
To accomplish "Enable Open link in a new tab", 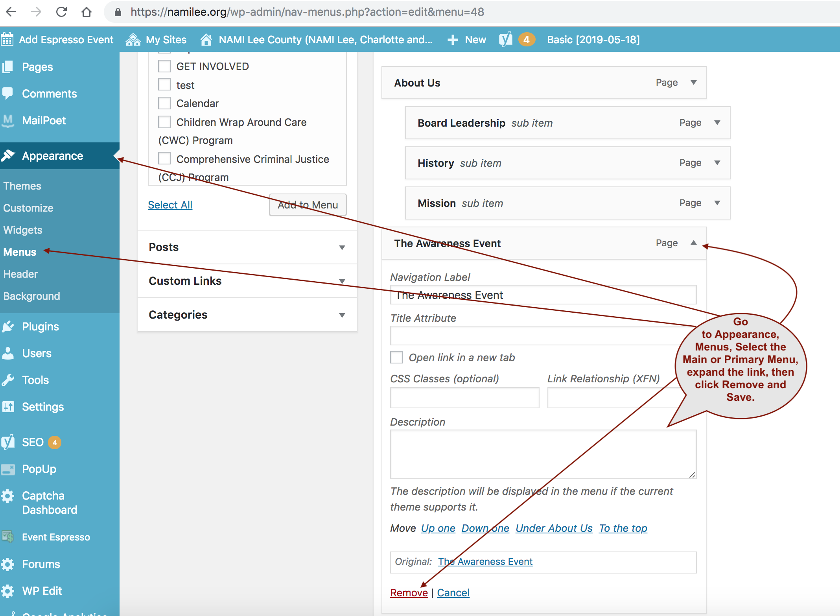I will pos(396,357).
